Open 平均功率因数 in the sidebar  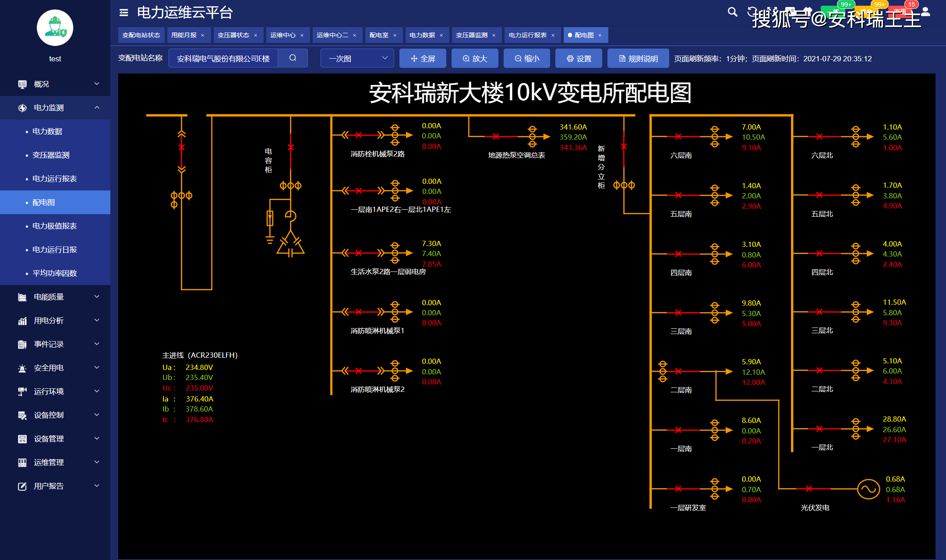pos(55,273)
